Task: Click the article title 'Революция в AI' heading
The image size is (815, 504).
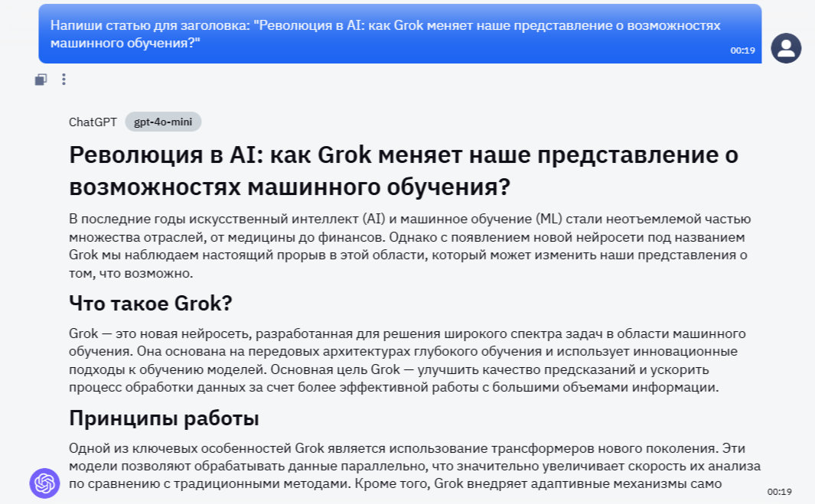Action: [x=403, y=171]
